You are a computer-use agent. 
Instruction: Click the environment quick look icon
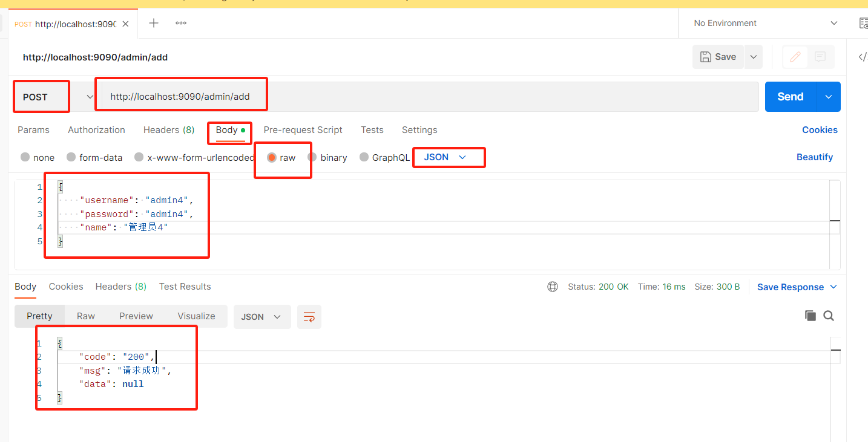864,23
